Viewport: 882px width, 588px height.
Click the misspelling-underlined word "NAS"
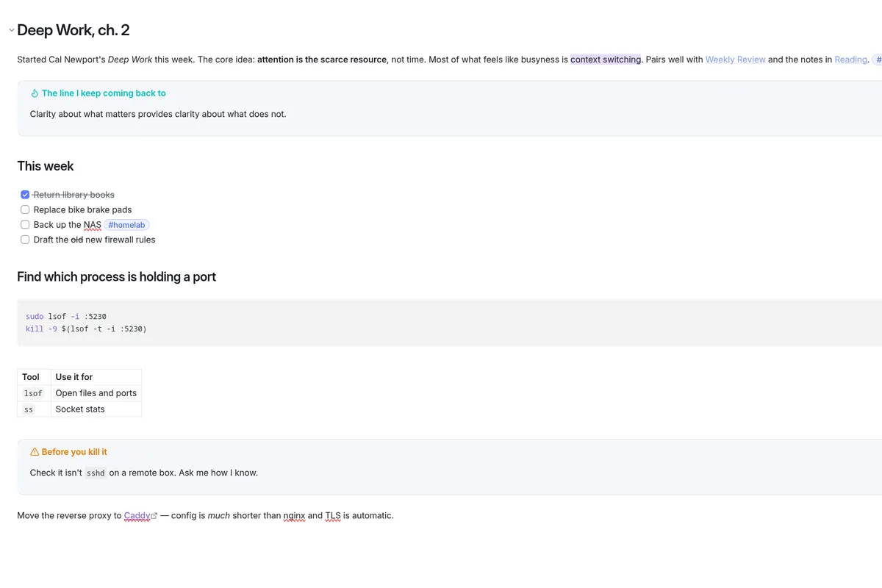93,225
